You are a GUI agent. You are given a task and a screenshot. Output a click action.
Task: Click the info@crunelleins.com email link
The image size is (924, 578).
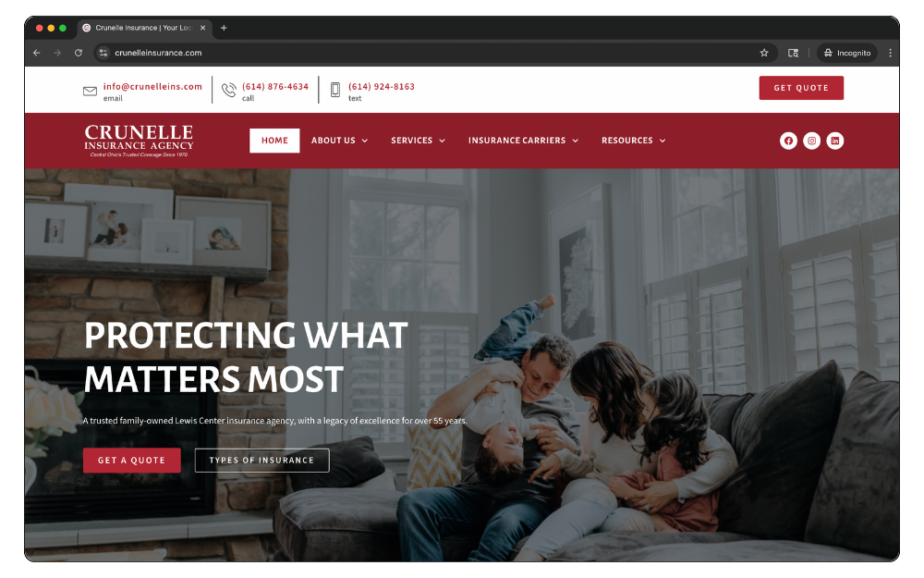click(152, 86)
